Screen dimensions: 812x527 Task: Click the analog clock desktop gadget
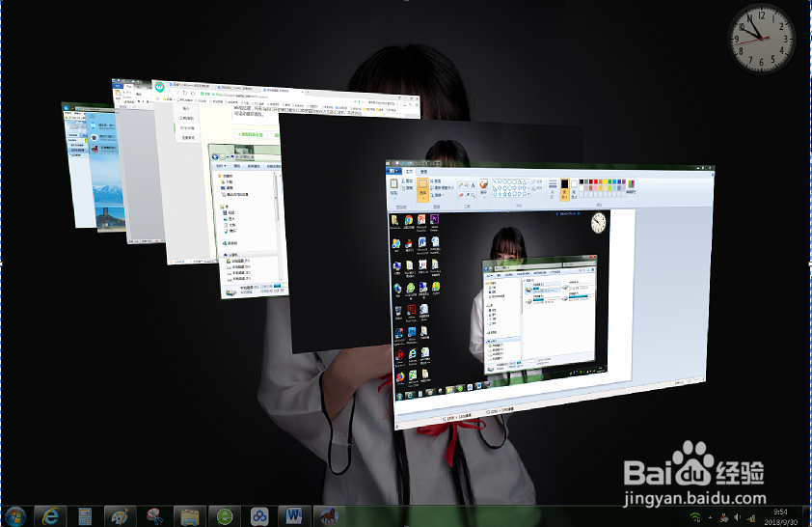[x=761, y=39]
